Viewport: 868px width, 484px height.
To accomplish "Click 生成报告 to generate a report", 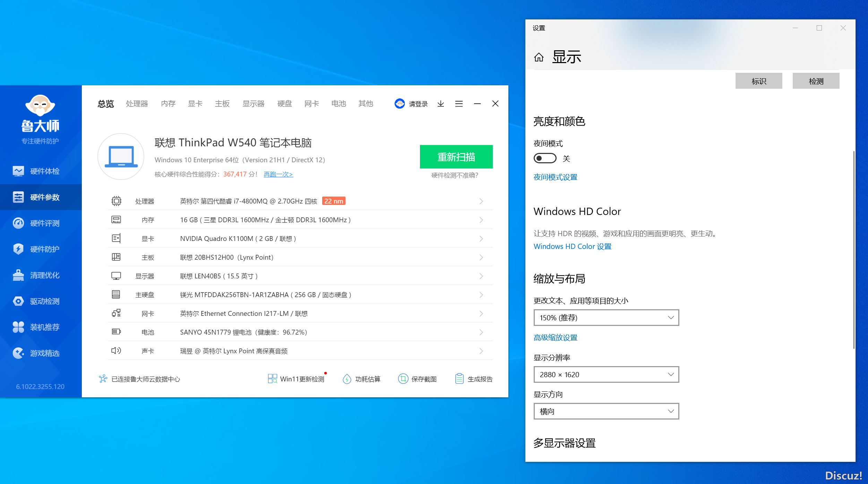I will click(x=474, y=379).
